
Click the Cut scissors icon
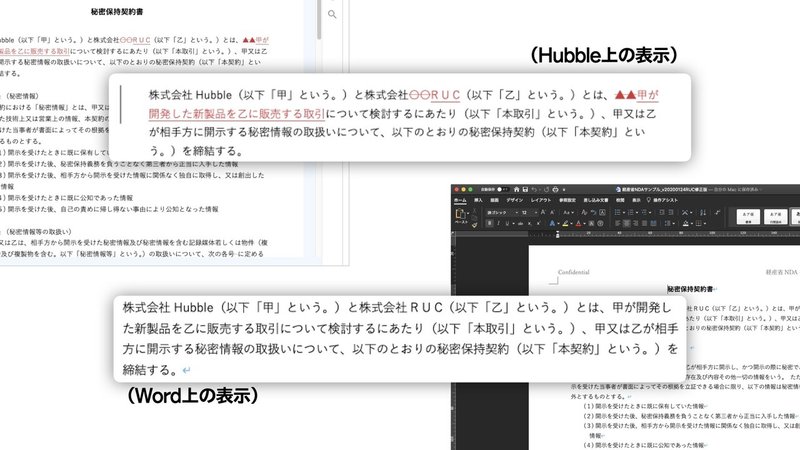pos(474,211)
